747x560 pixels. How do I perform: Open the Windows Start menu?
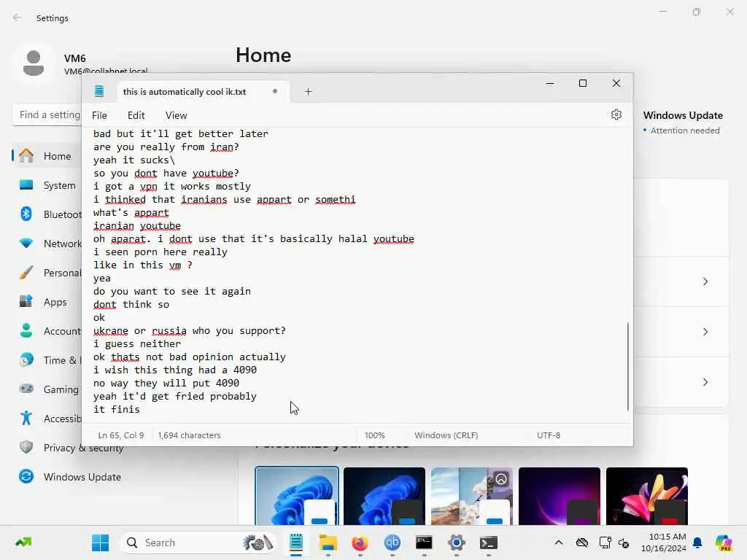click(100, 542)
